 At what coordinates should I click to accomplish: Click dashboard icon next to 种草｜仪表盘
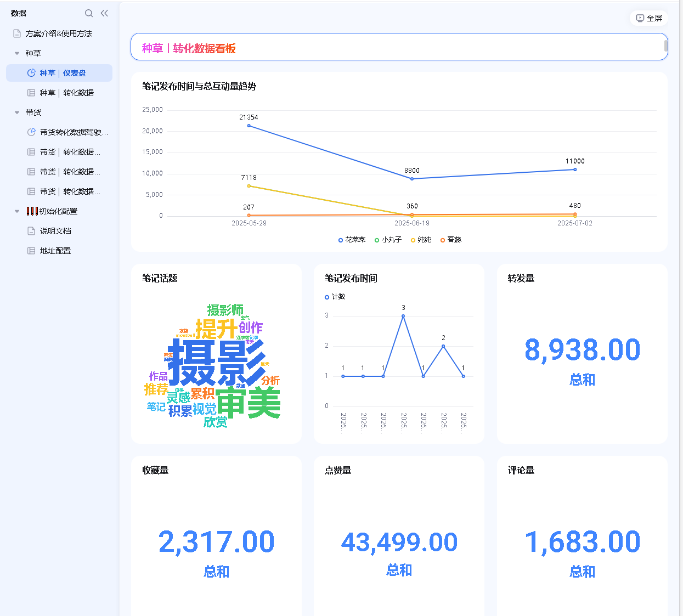(31, 73)
